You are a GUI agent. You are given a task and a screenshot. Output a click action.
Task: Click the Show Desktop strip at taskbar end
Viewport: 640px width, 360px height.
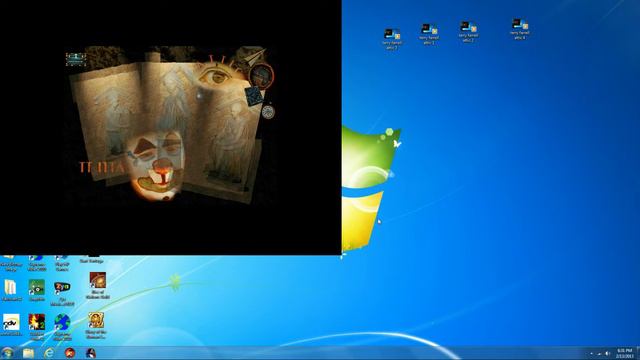pyautogui.click(x=638, y=353)
